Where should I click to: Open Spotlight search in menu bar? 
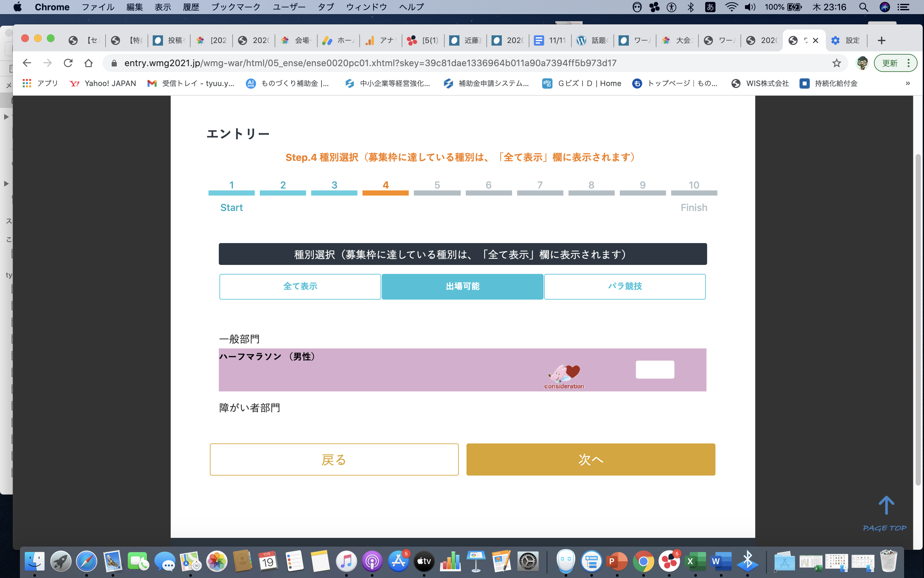[864, 7]
